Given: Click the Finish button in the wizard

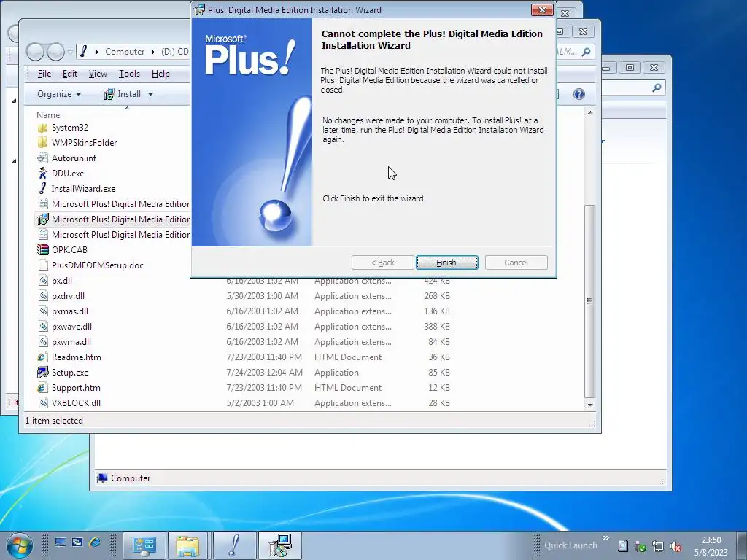Looking at the screenshot, I should click(446, 262).
